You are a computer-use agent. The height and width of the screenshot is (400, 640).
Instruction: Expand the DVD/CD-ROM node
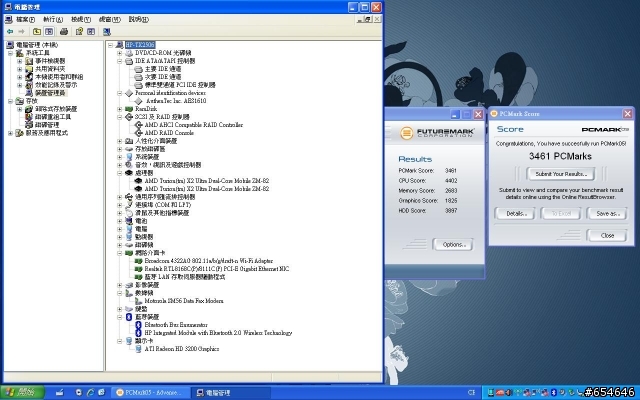pyautogui.click(x=120, y=53)
